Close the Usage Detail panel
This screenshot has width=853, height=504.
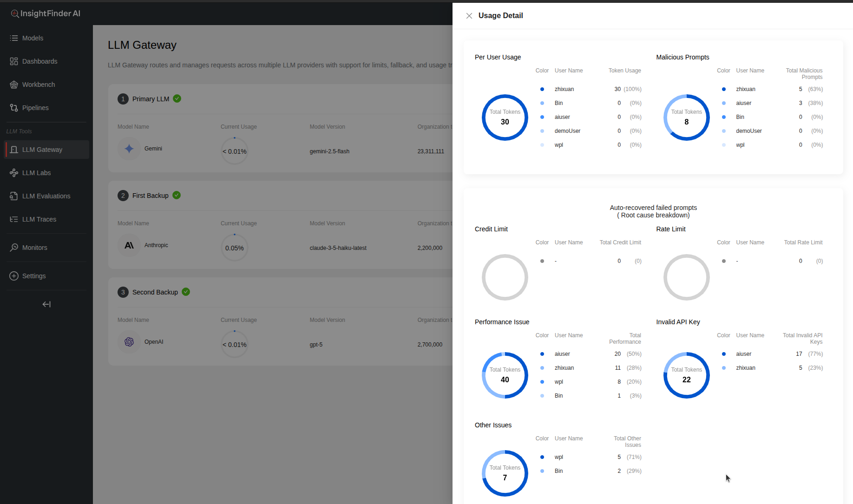point(469,16)
